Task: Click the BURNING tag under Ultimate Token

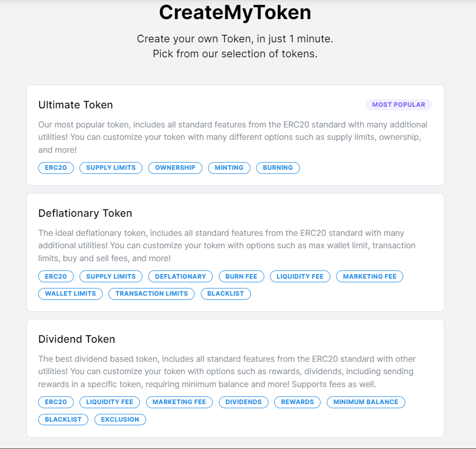Action: coord(278,168)
